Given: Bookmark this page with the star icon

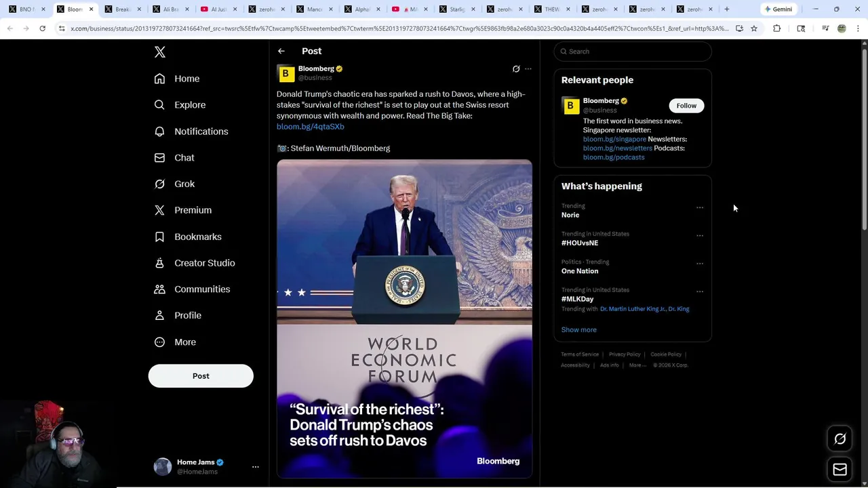Looking at the screenshot, I should [753, 28].
